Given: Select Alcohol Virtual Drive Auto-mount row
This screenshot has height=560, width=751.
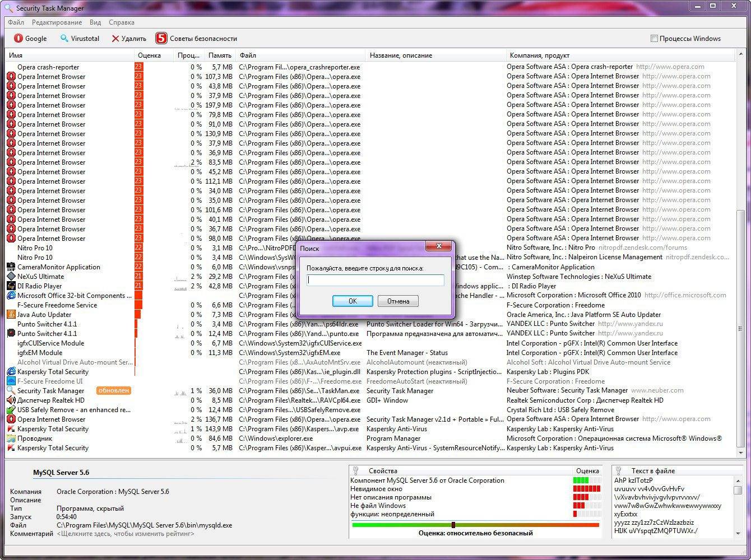Looking at the screenshot, I should (370, 362).
